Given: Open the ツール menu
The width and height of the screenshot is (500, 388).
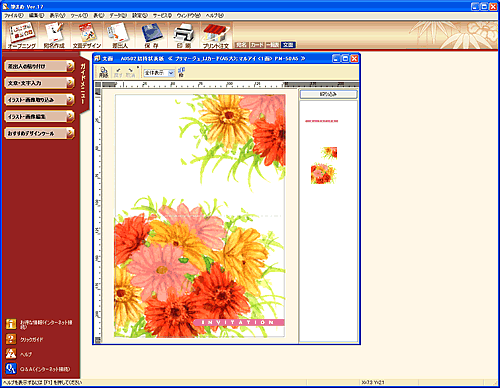Looking at the screenshot, I should click(x=79, y=16).
